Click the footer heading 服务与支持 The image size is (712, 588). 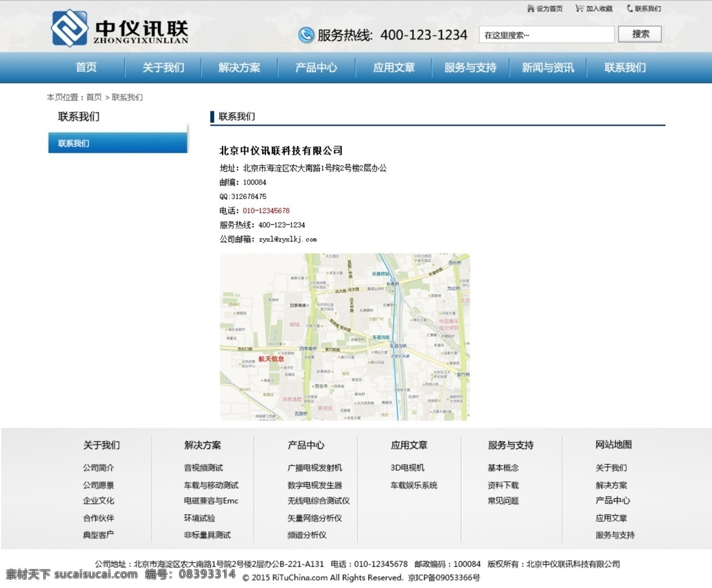(511, 445)
